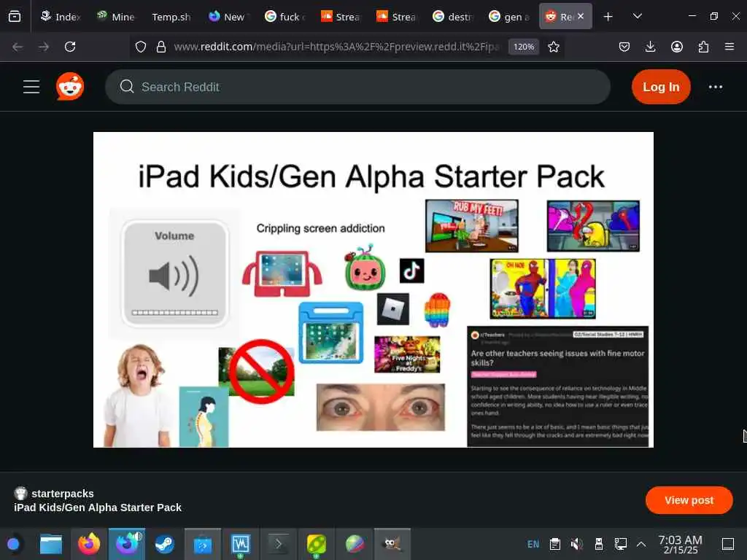Bookmark this page with the star icon
Screen dimensions: 747x560
[x=553, y=47]
